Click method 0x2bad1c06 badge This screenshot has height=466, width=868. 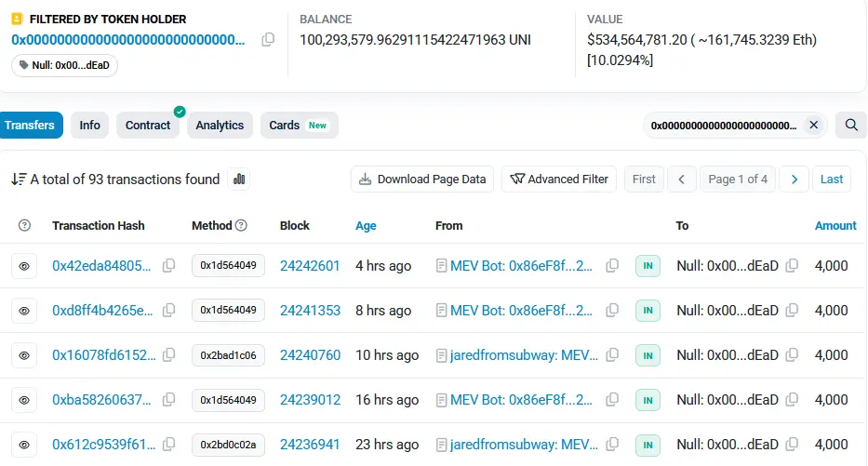pos(228,355)
